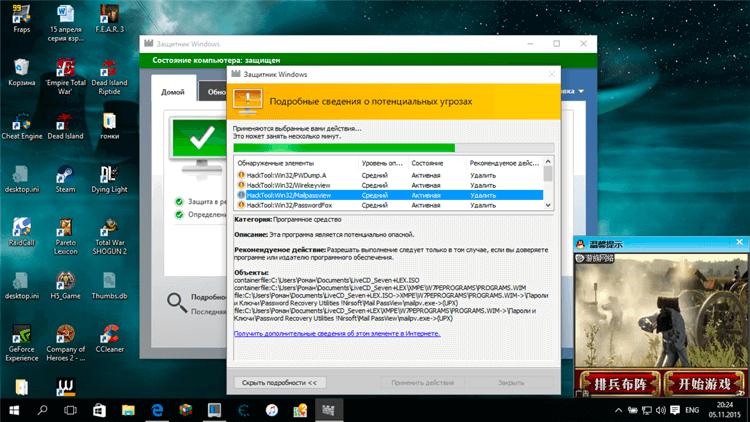Click Применить действия button
This screenshot has height=422, width=750.
(x=422, y=382)
